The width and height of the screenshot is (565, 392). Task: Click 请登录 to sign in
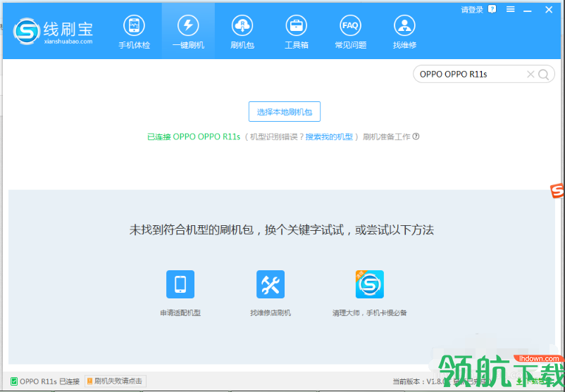[x=472, y=10]
